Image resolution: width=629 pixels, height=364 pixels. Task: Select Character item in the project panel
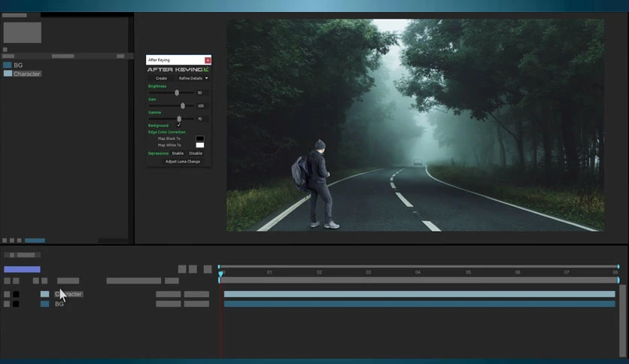click(x=27, y=74)
